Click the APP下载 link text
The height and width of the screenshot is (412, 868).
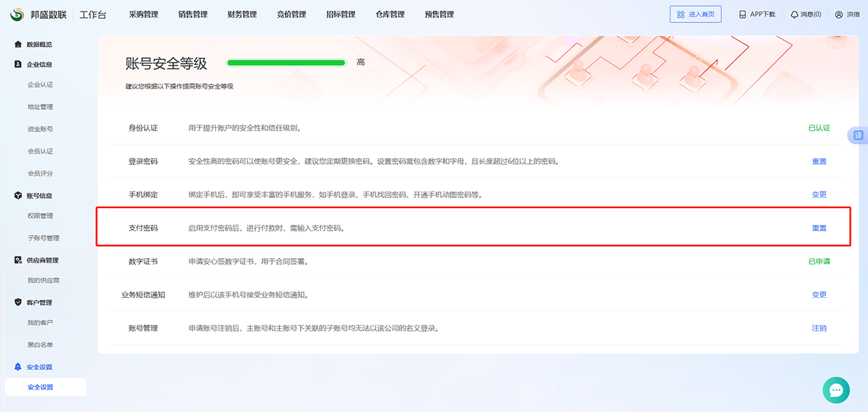click(x=762, y=14)
